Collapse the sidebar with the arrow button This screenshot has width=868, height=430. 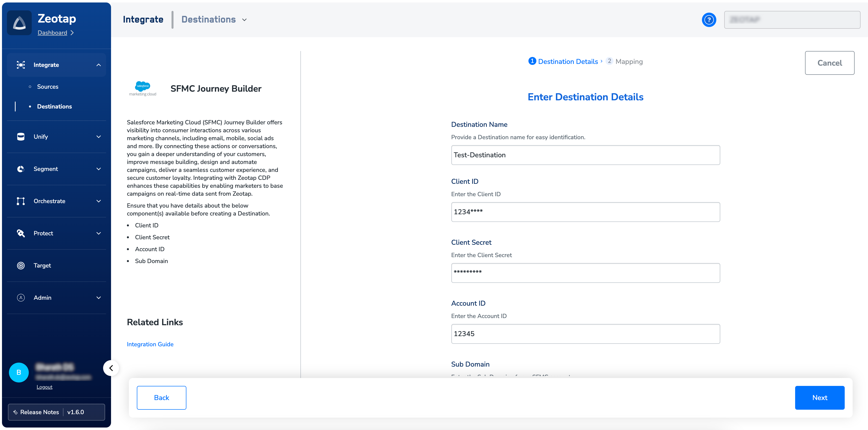pos(111,368)
